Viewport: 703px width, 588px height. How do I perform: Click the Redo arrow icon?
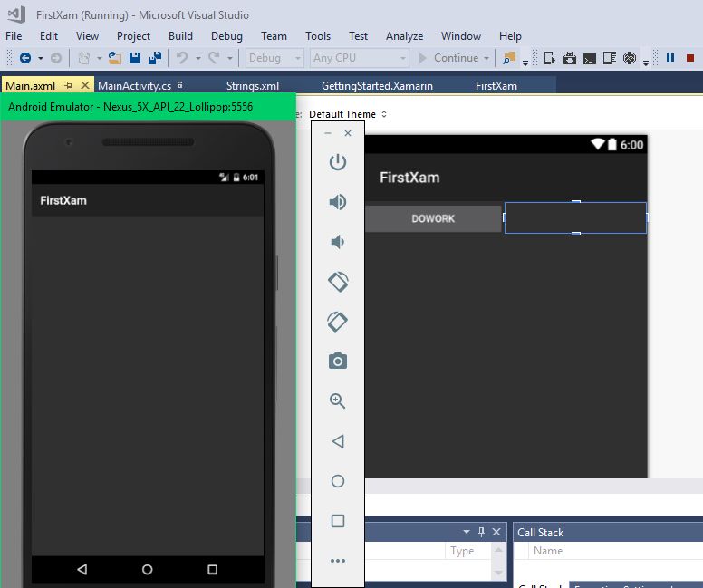point(214,58)
